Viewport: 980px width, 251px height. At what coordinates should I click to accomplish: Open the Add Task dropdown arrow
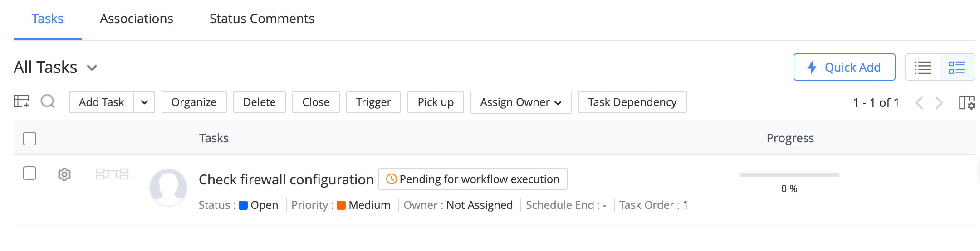tap(144, 102)
